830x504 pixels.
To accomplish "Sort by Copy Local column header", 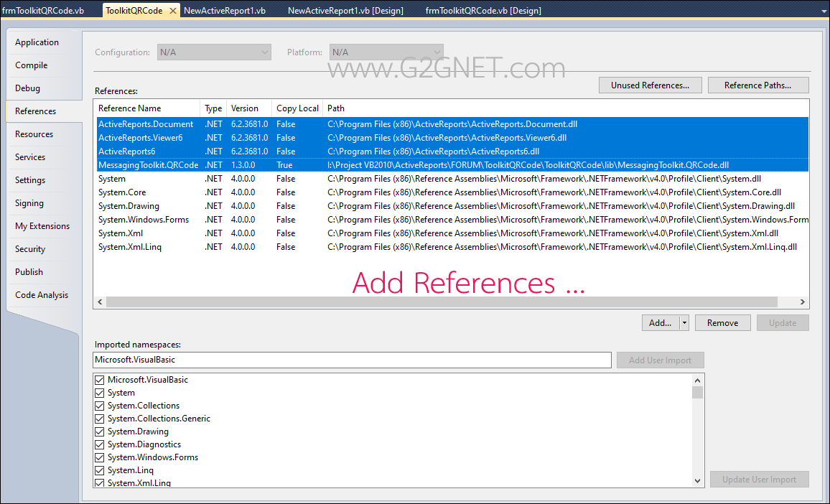I will click(297, 108).
